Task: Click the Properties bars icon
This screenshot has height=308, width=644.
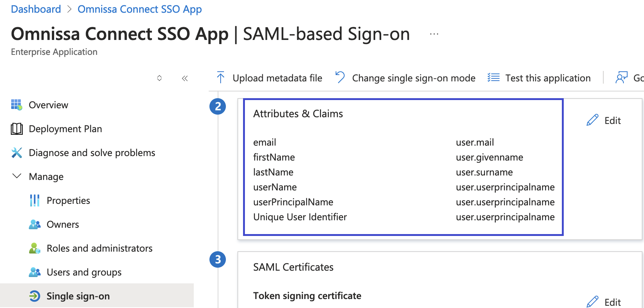Action: tap(35, 200)
